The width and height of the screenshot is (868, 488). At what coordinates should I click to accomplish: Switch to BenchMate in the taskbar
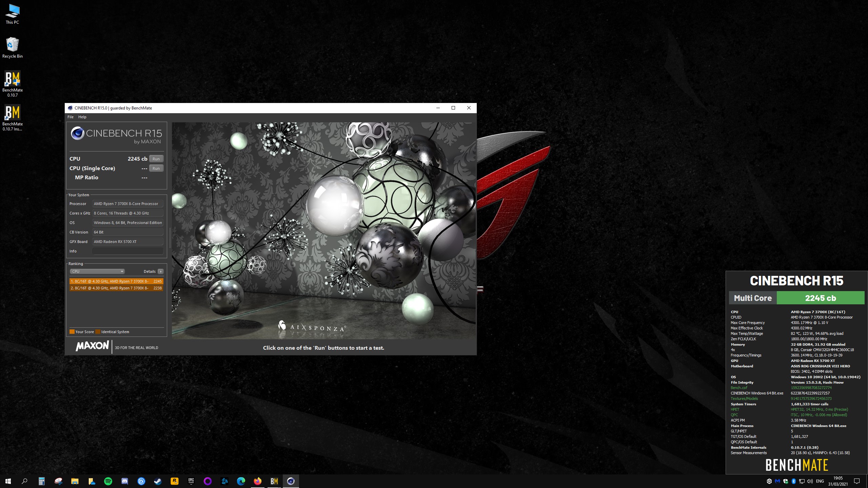pos(274,481)
